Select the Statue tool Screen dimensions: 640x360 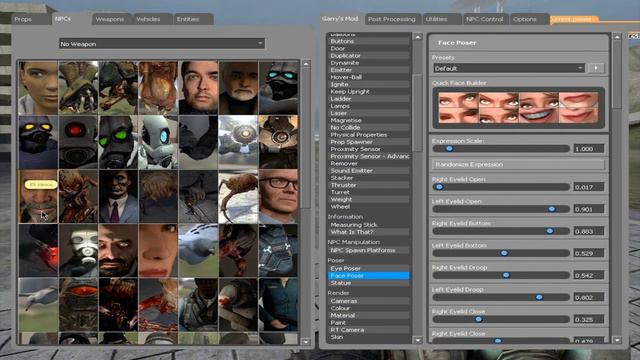pyautogui.click(x=369, y=283)
